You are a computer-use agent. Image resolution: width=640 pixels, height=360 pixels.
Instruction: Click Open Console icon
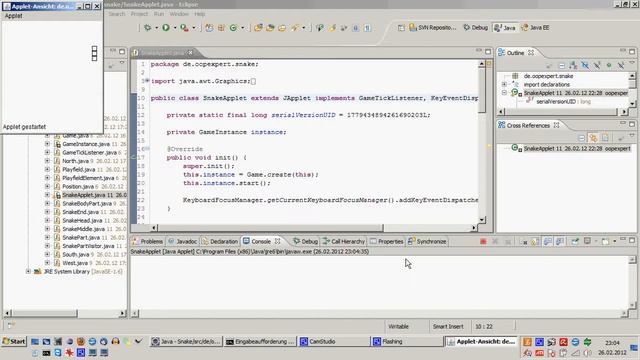pyautogui.click(x=605, y=242)
